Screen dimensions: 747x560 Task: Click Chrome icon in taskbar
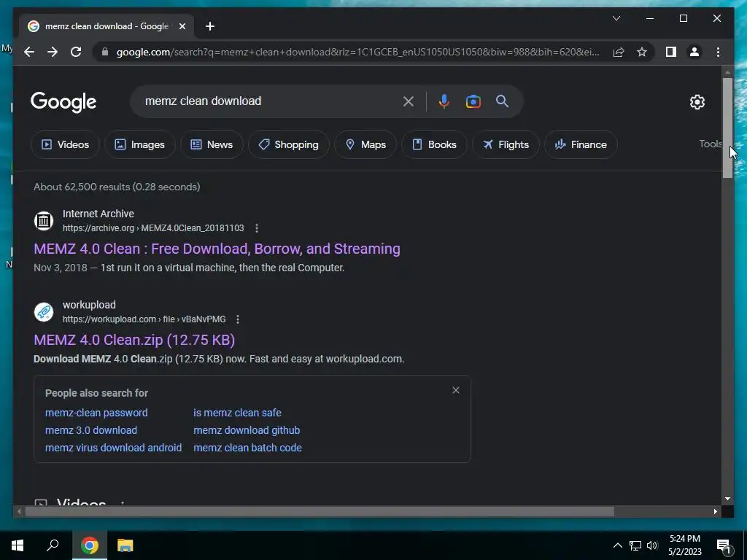(x=89, y=545)
